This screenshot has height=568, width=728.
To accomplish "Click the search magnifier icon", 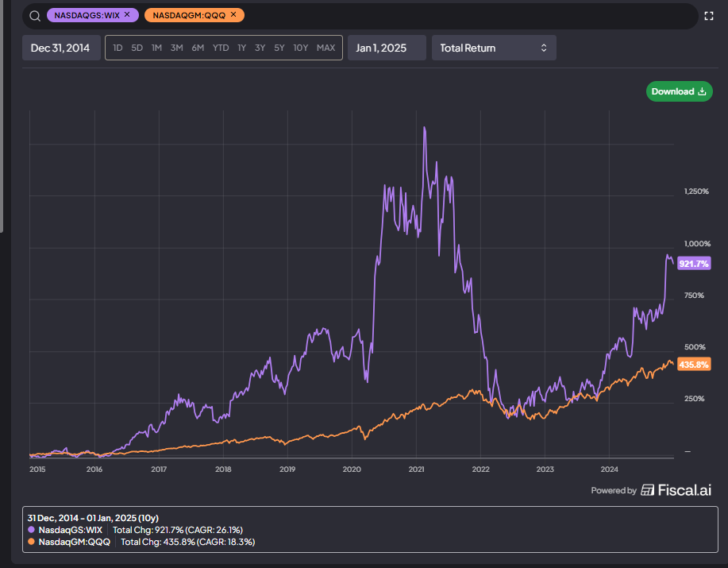I will [x=35, y=16].
